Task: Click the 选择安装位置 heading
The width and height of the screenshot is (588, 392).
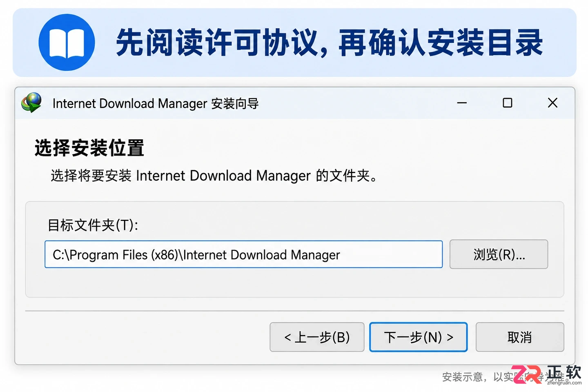Action: (89, 148)
